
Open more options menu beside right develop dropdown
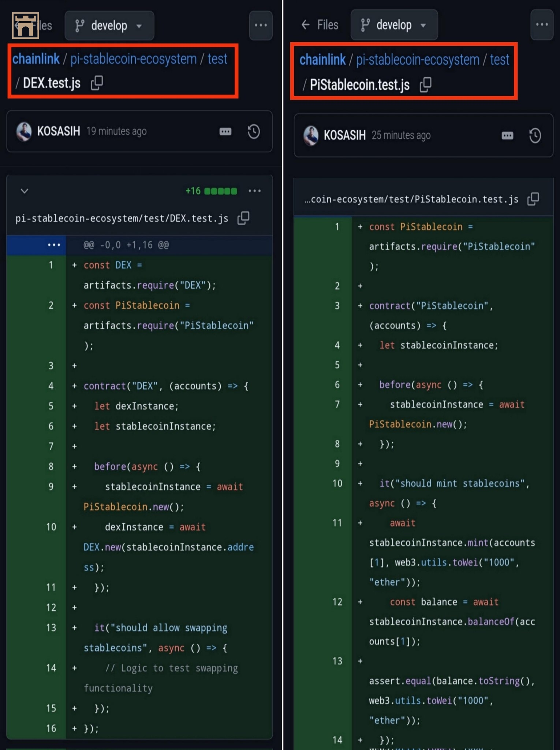(542, 25)
